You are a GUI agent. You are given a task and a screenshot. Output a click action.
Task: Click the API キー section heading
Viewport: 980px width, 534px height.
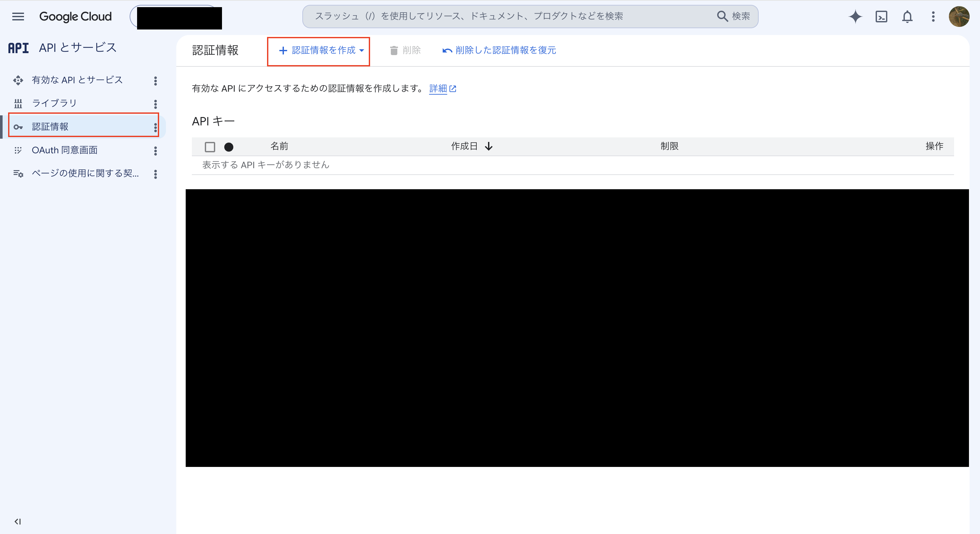pos(214,121)
